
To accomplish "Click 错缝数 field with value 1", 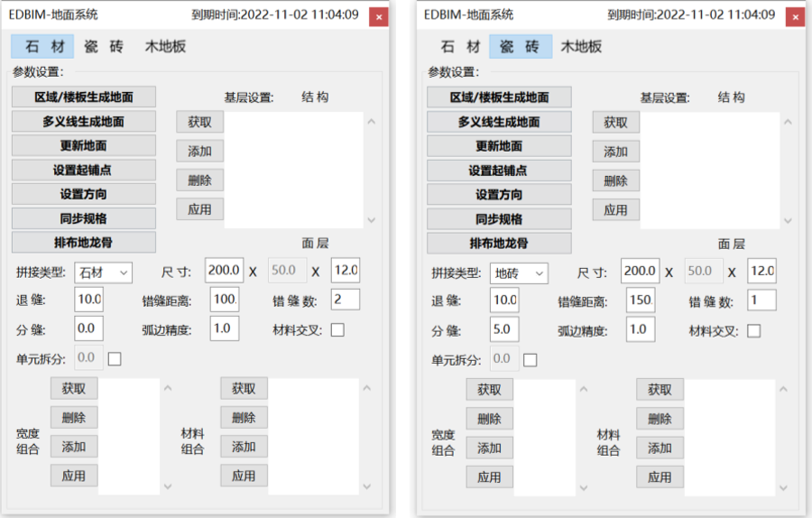I will (761, 300).
